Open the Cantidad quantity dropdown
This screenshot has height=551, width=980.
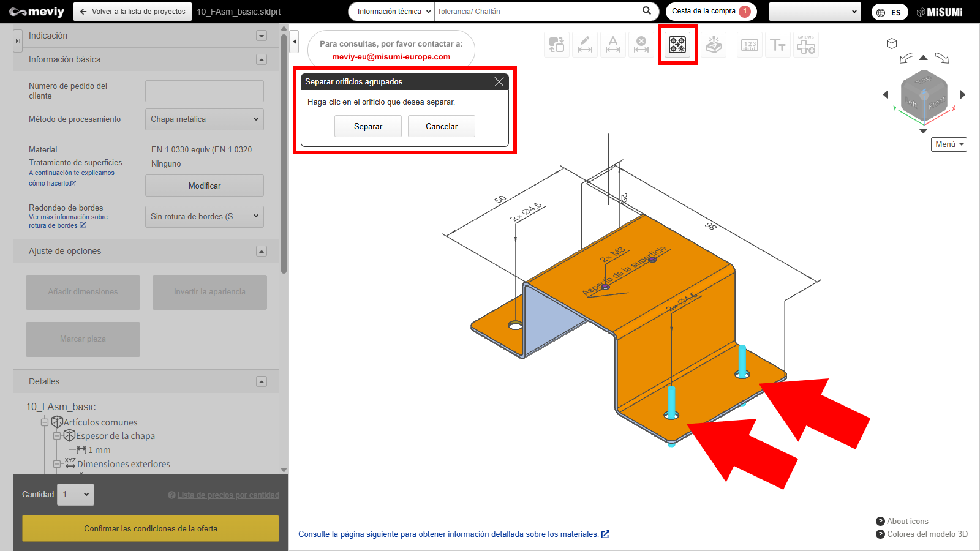tap(76, 495)
